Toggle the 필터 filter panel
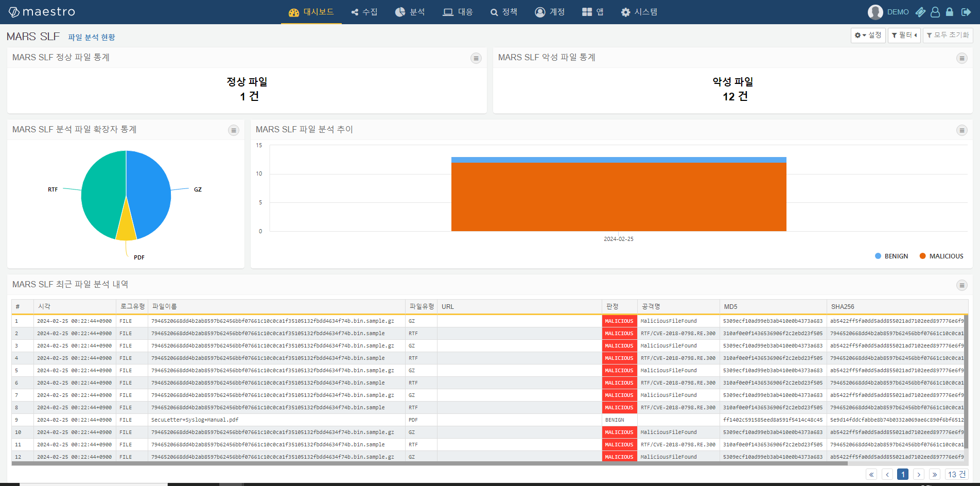This screenshot has height=486, width=980. (x=904, y=35)
